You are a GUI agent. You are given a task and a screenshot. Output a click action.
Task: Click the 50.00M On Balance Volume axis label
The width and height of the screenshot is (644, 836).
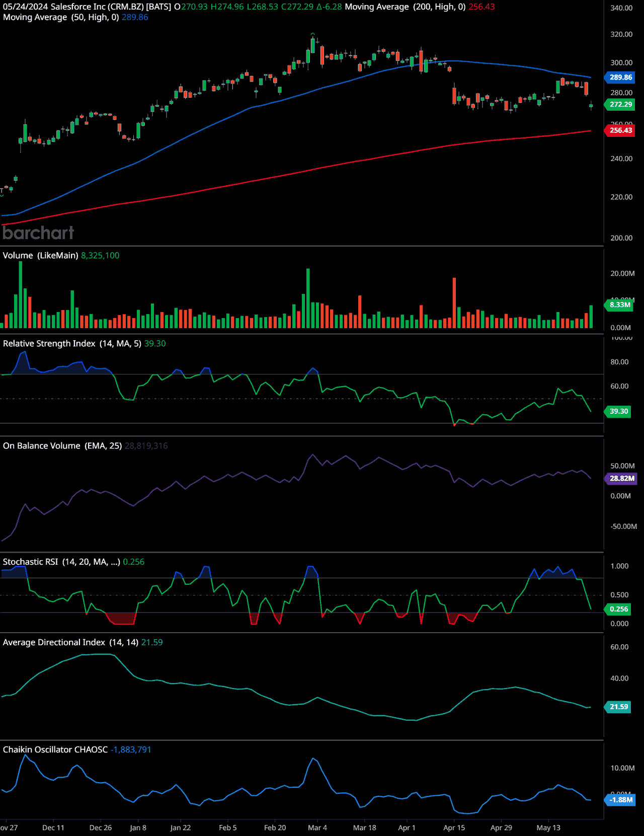(622, 466)
